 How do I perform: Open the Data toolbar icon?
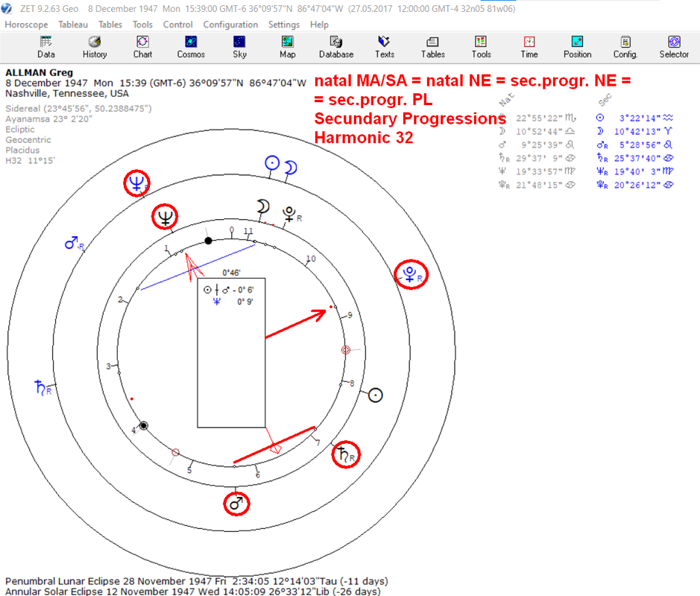point(46,47)
